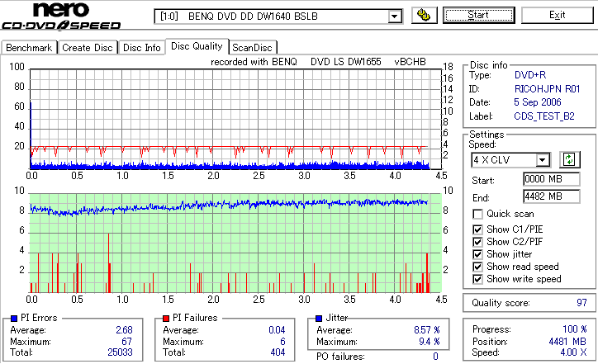This screenshot has height=364, width=598.
Task: Click the Nero CD-DVD Speed logo
Action: [61, 16]
